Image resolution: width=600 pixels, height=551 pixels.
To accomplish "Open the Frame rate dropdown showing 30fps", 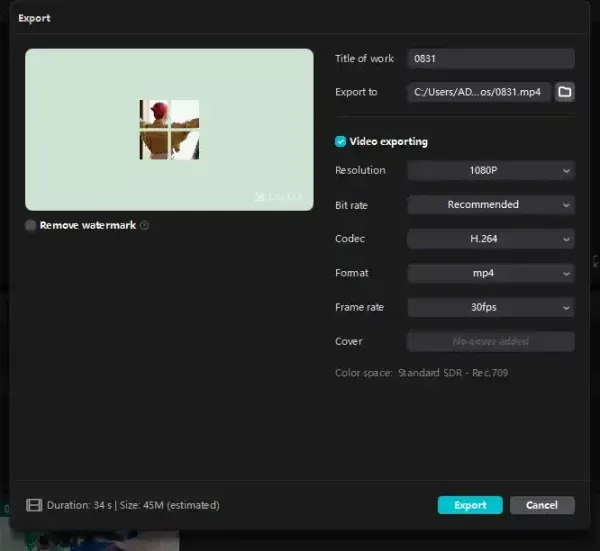I will 490,307.
